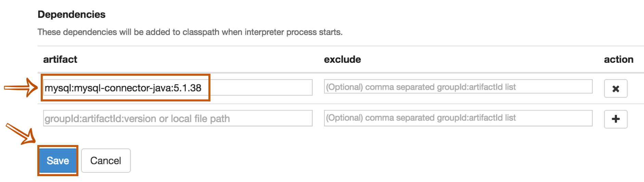
Task: Click the orange arrow pointing at Save
Action: [x=21, y=134]
